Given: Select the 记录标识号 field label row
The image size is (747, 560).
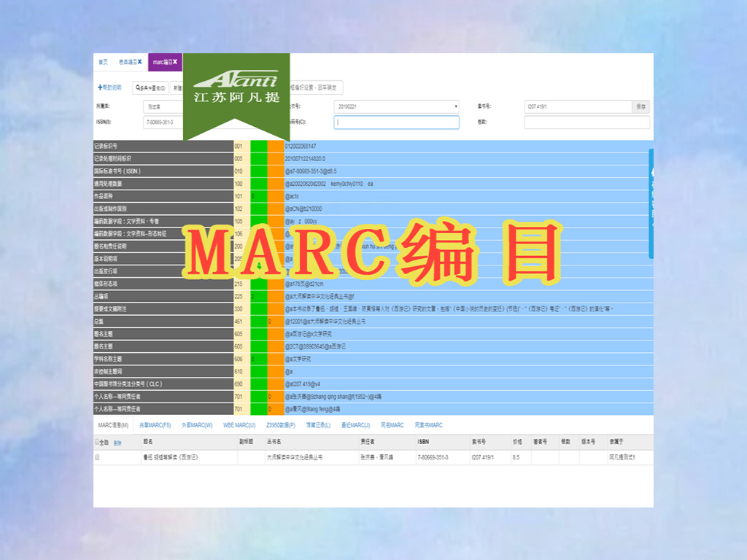Looking at the screenshot, I should 163,146.
